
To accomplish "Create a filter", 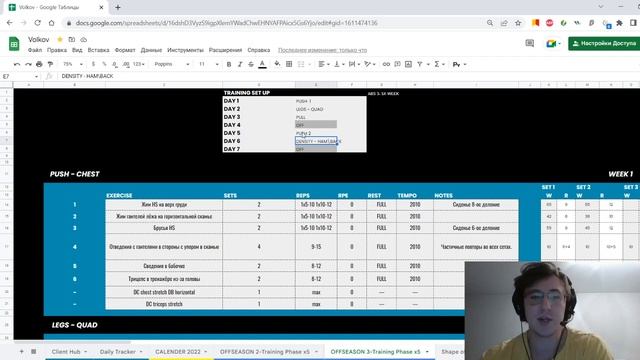I will click(420, 64).
